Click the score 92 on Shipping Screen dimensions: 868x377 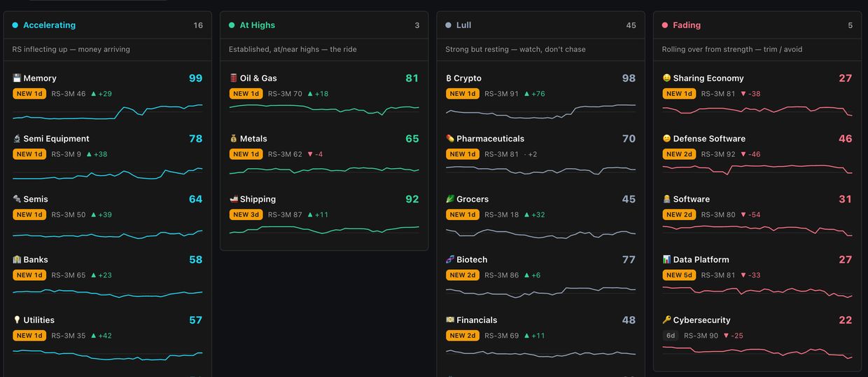tap(412, 199)
